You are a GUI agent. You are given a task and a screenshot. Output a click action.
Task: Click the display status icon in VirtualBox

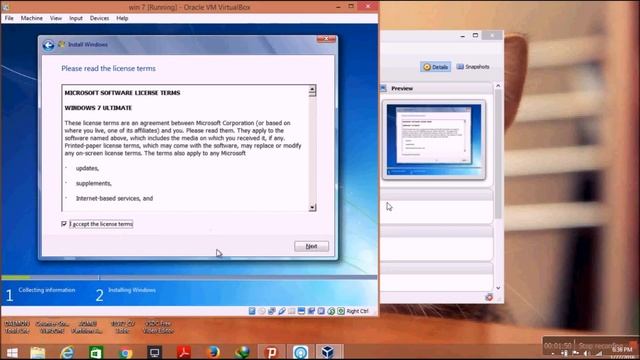click(301, 311)
